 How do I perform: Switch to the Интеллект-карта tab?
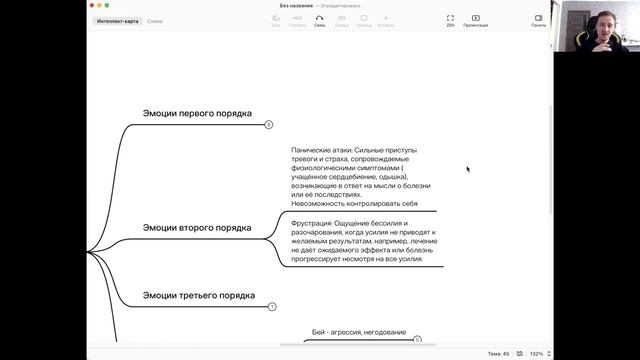click(118, 21)
